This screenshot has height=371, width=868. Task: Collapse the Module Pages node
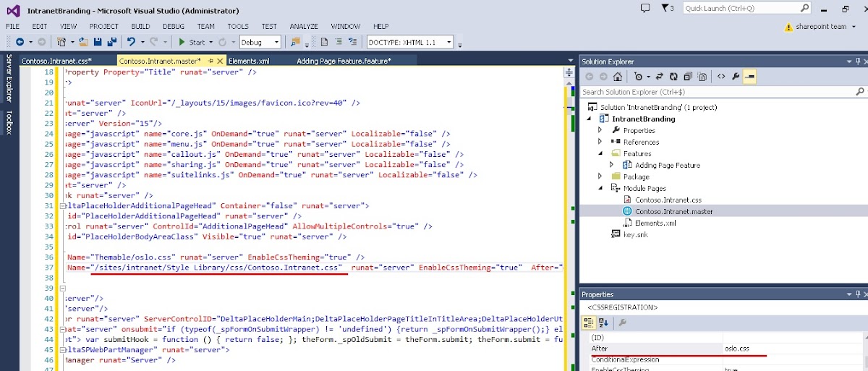pos(600,188)
